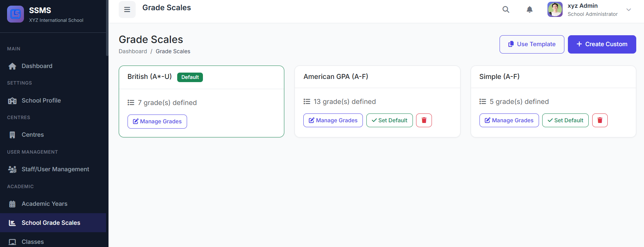The height and width of the screenshot is (247, 644).
Task: Open Academic Years in sidebar
Action: coord(44,204)
